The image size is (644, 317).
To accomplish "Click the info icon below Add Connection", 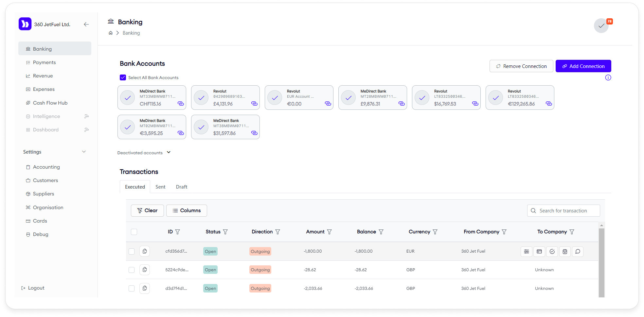I will pos(608,77).
